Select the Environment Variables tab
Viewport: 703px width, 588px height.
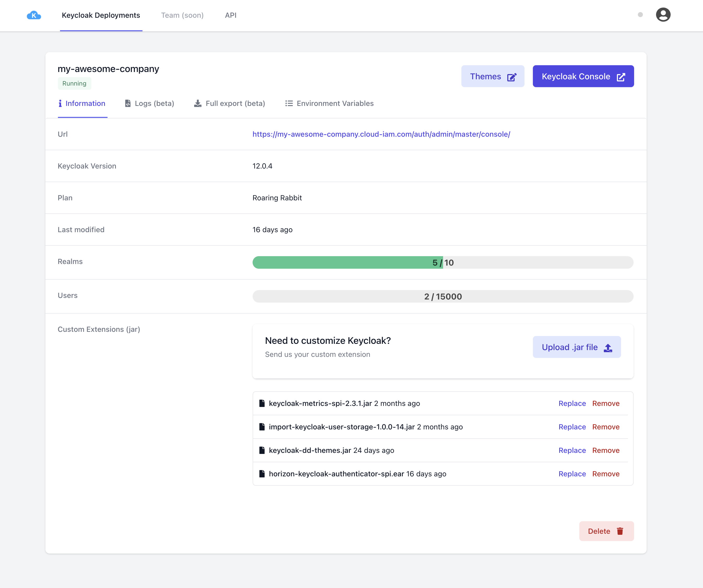point(329,103)
